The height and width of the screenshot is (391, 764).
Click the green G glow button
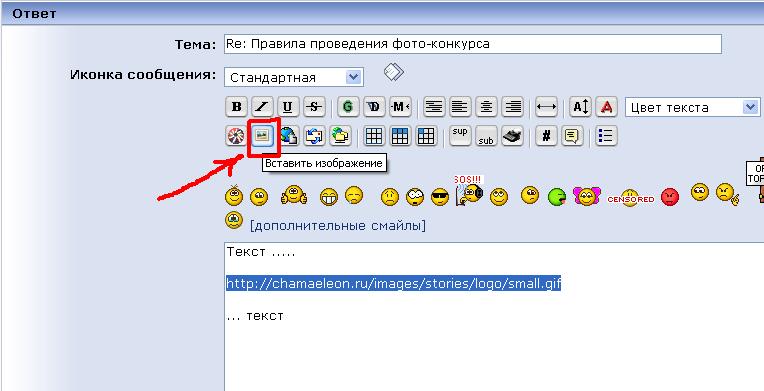[x=348, y=107]
